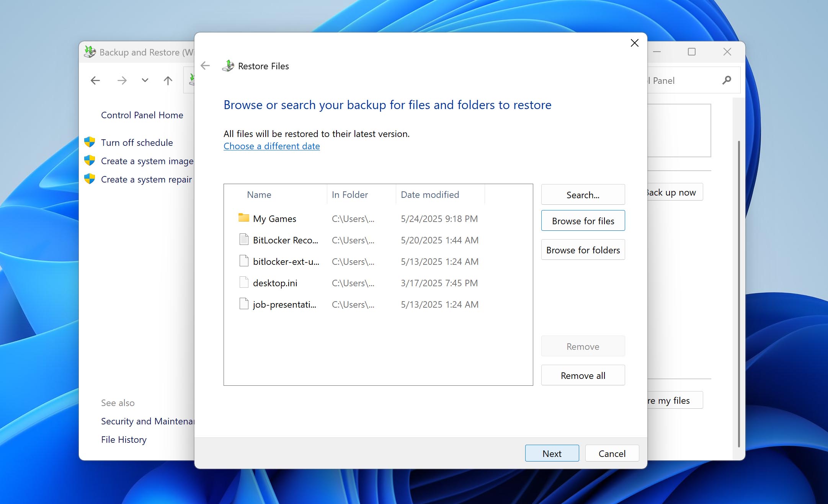Sort list by Date modified column header

(430, 195)
